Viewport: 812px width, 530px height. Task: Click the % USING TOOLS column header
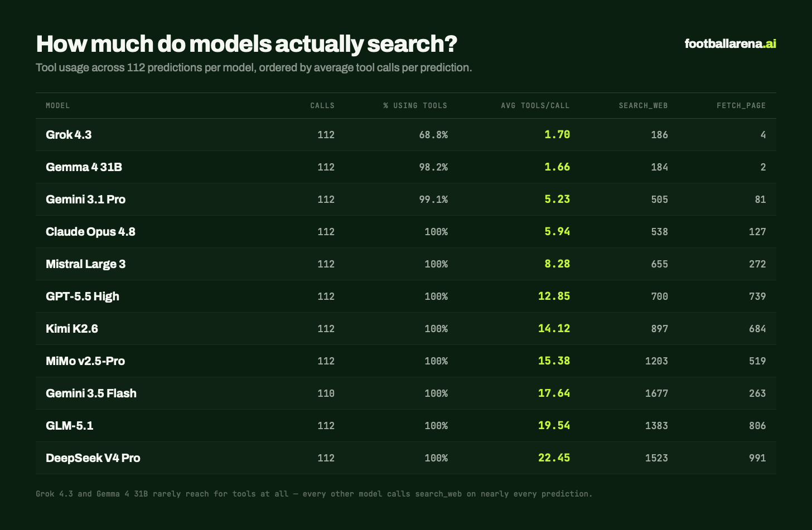(x=415, y=105)
